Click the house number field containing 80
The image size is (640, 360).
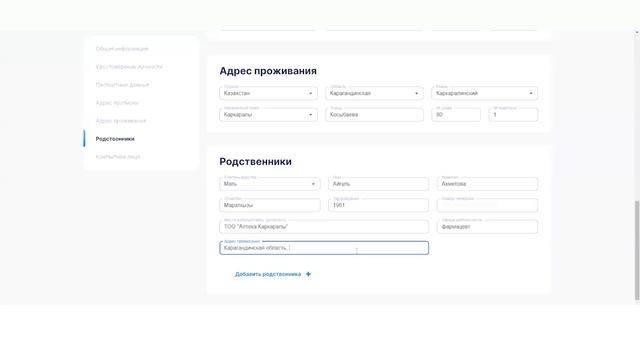[456, 115]
